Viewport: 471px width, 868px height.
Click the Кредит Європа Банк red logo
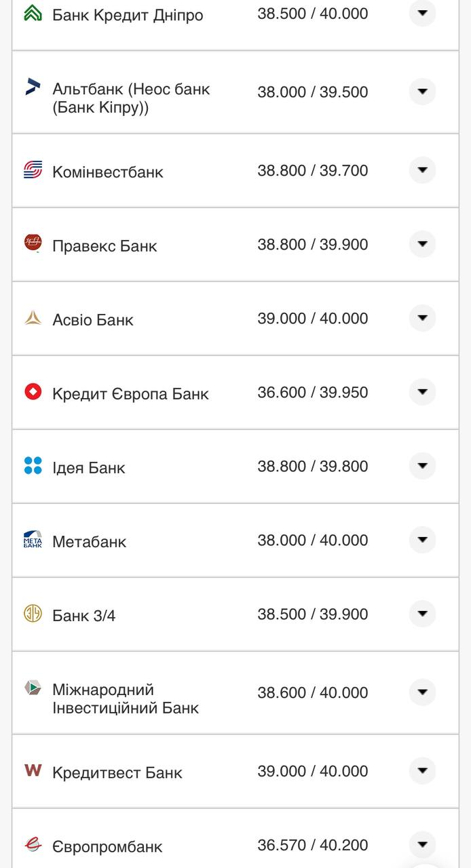pos(33,391)
